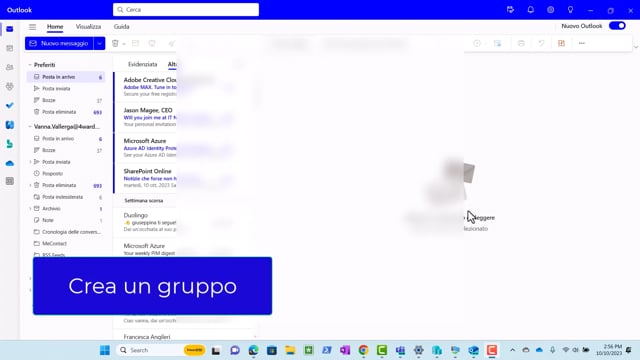Open the More apps grid icon
The image size is (640, 360).
[x=10, y=181]
